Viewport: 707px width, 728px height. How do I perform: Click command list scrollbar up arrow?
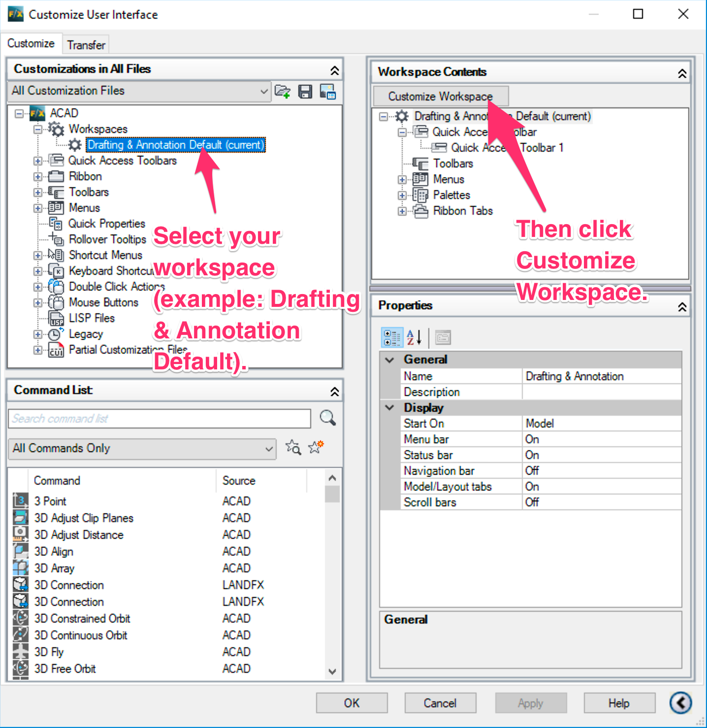pos(332,478)
